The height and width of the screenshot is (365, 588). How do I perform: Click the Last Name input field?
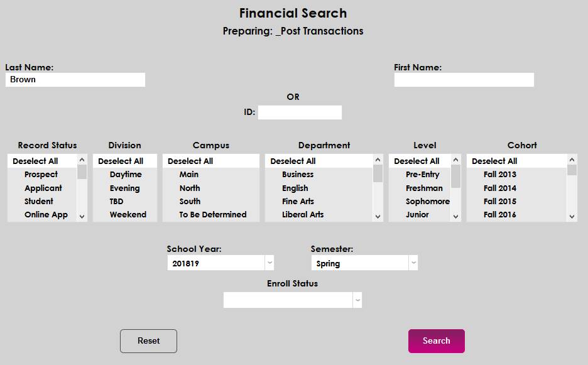pos(75,80)
